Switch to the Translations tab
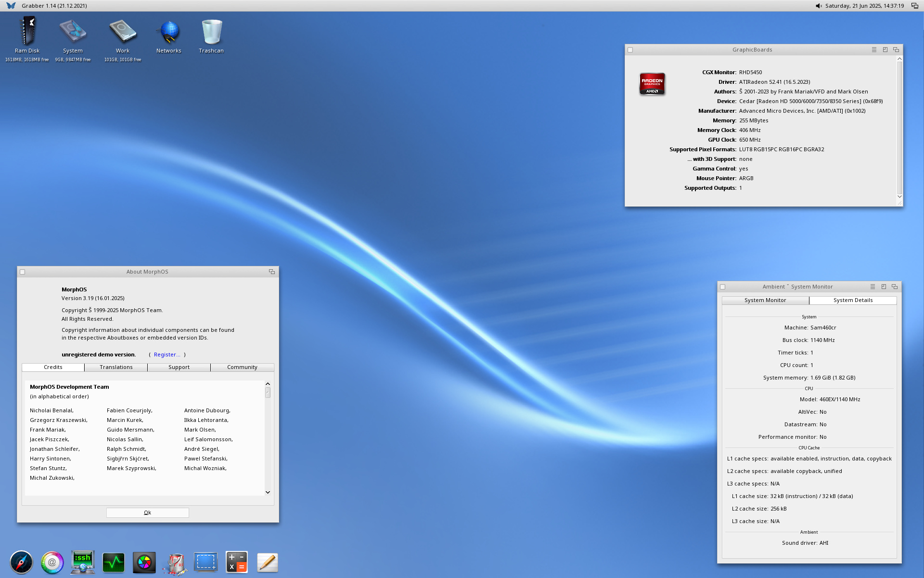This screenshot has width=924, height=578. pos(116,368)
